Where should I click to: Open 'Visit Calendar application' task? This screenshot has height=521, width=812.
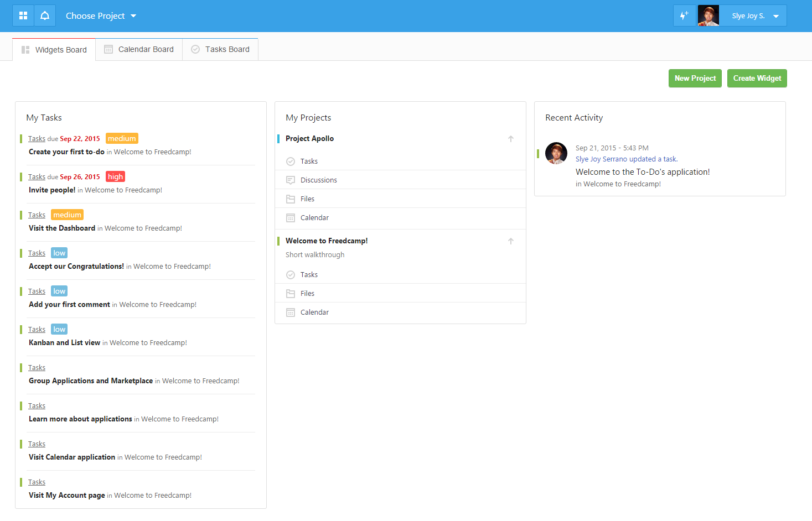(72, 457)
